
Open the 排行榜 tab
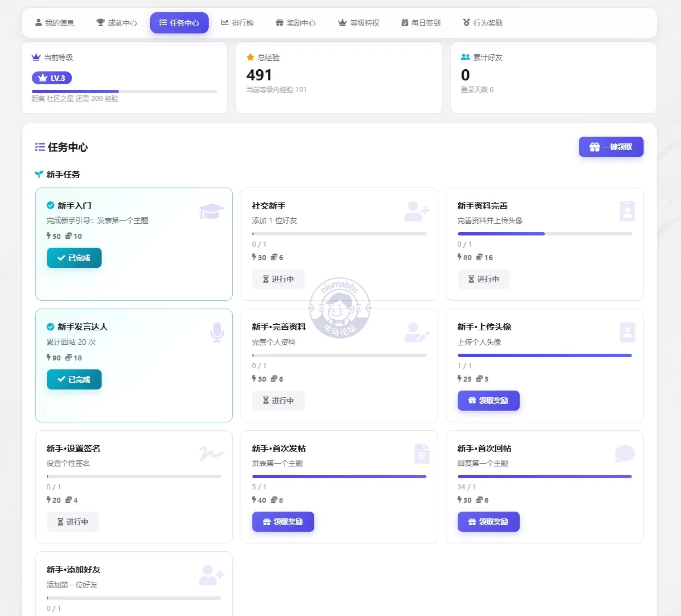pos(237,23)
